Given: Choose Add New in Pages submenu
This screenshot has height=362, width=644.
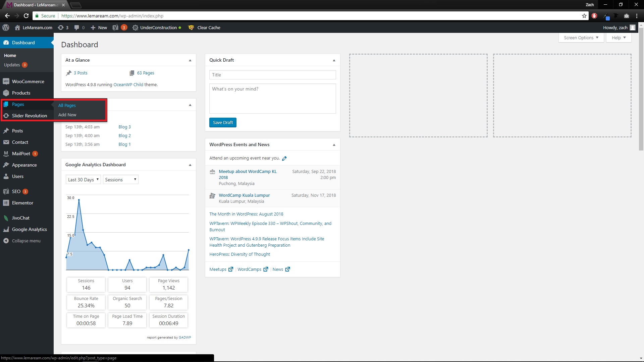Looking at the screenshot, I should click(67, 115).
